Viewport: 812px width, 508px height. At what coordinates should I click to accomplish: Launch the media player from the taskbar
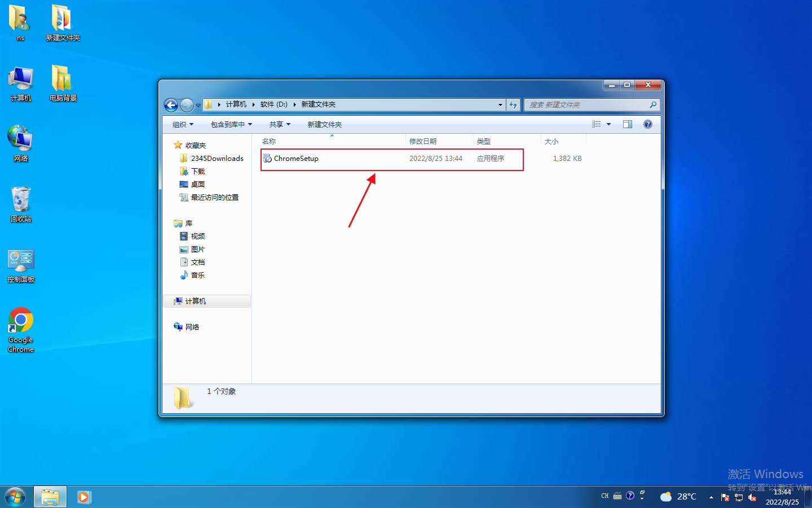click(x=84, y=497)
